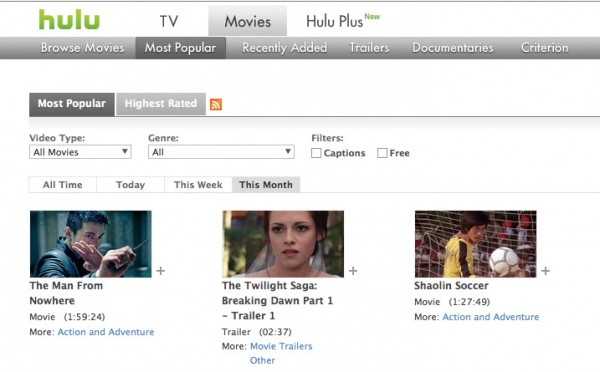Viewport: 600px width, 372px height.
Task: Select the Movies top navigation tab
Action: [x=248, y=21]
